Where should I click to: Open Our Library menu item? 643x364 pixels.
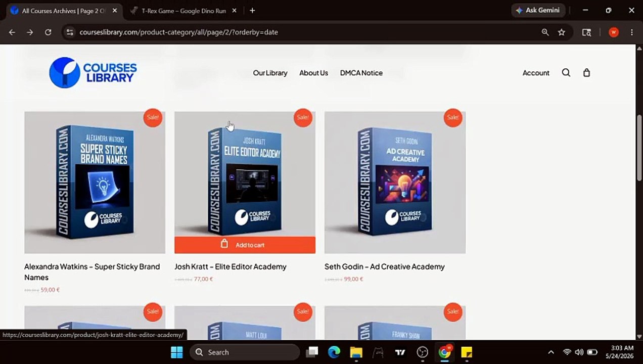[x=270, y=73]
